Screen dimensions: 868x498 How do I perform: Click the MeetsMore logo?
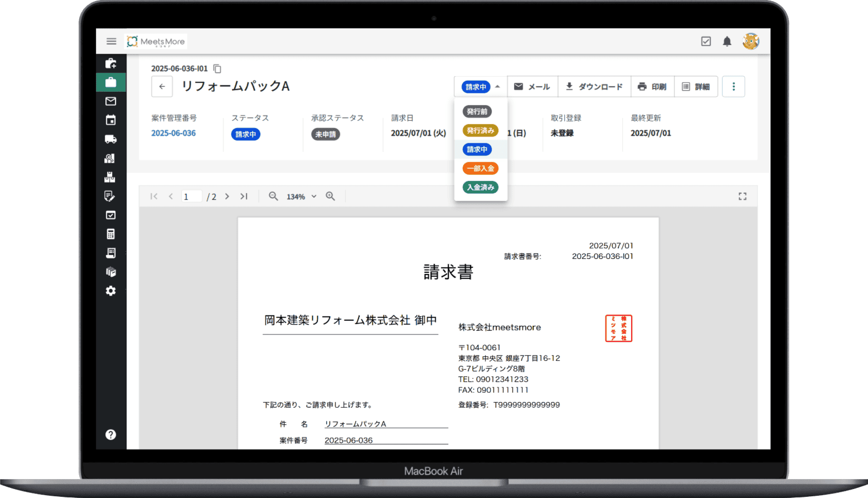click(156, 41)
